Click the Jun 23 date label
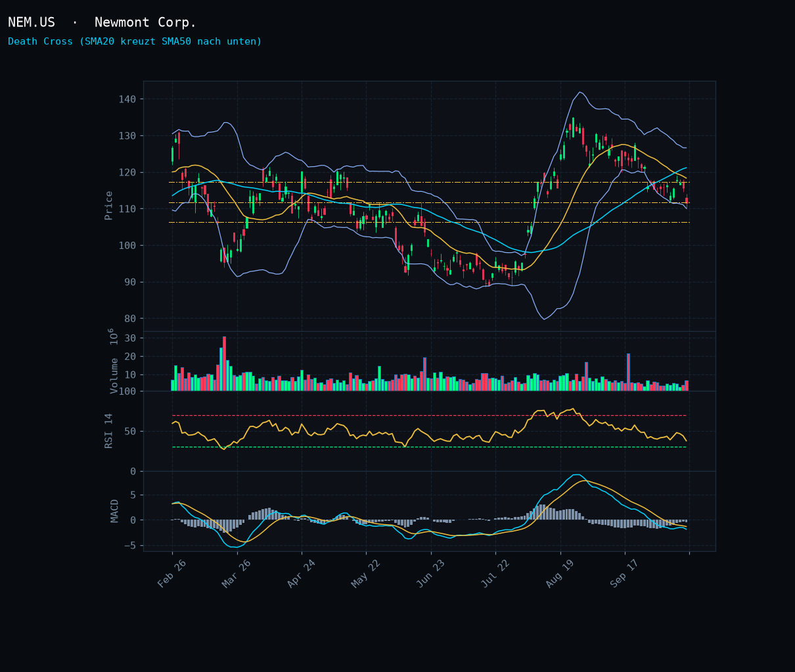 (430, 573)
